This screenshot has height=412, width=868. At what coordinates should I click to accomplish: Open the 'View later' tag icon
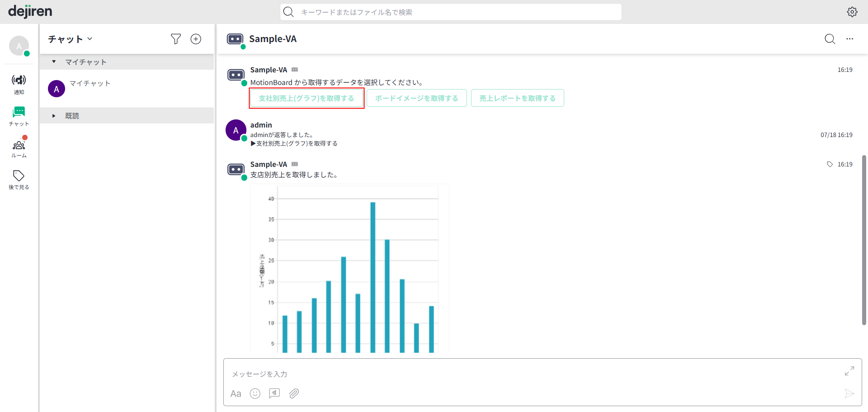pyautogui.click(x=19, y=180)
